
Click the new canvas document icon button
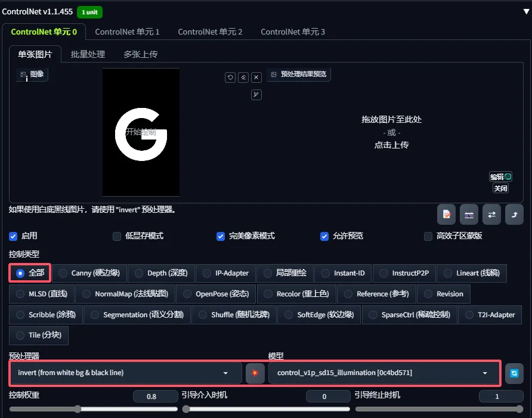[447, 215]
